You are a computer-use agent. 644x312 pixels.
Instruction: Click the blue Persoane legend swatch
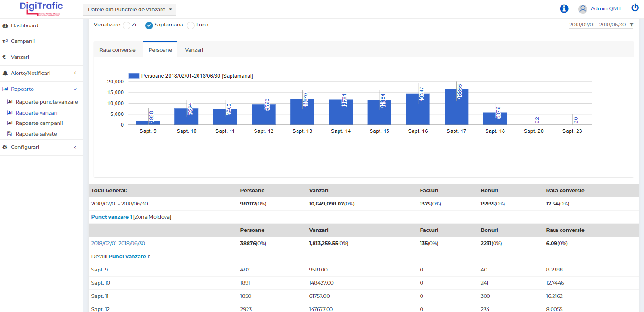[133, 76]
